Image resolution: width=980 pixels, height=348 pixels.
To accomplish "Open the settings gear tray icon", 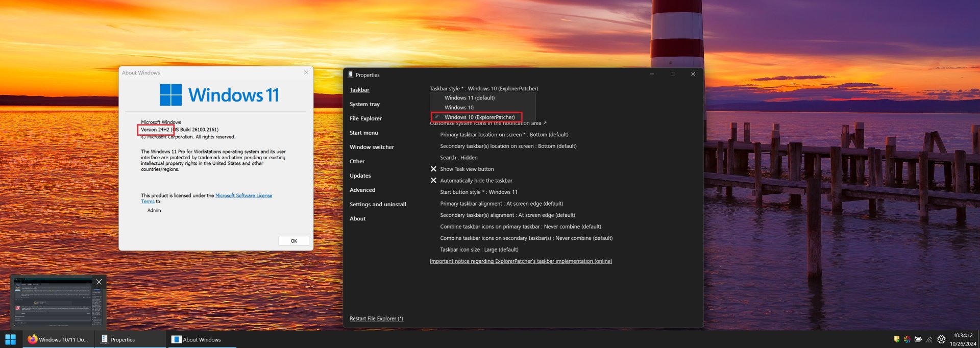I will point(942,339).
